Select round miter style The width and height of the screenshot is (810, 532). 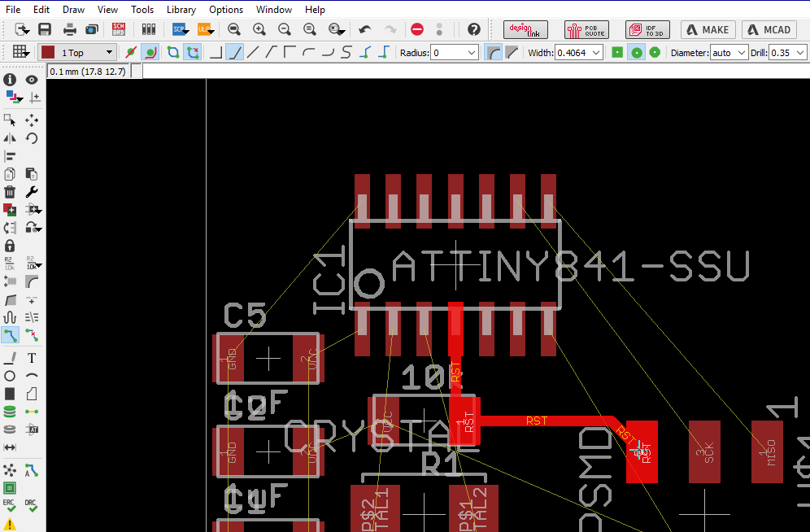point(494,52)
